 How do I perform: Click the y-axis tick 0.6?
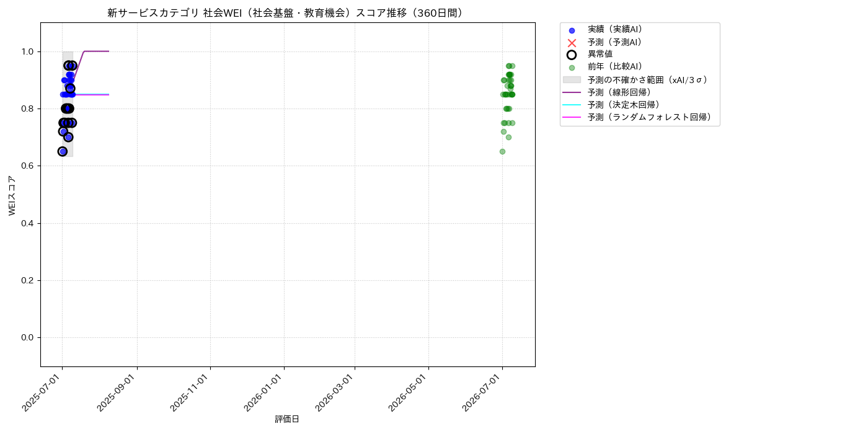(x=29, y=166)
